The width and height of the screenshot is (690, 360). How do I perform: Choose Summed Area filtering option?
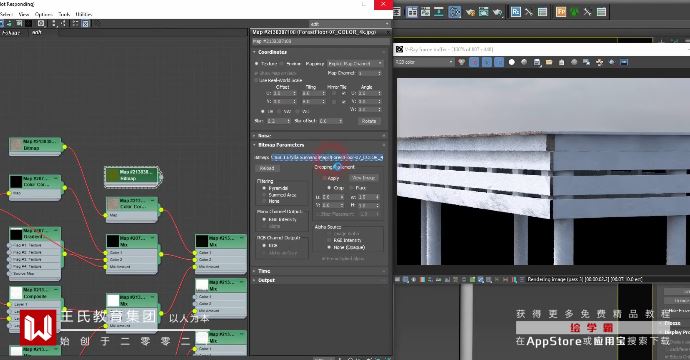264,195
